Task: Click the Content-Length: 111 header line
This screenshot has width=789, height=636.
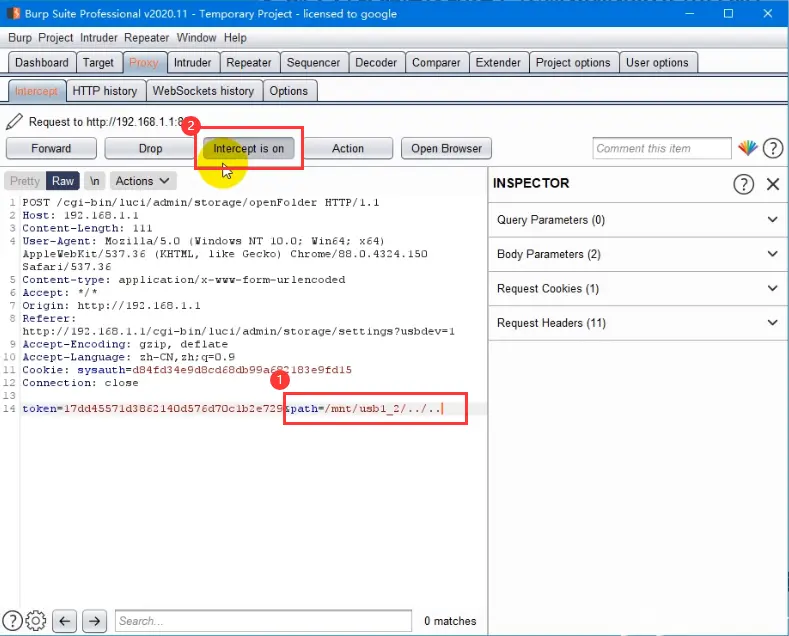Action: [x=87, y=228]
